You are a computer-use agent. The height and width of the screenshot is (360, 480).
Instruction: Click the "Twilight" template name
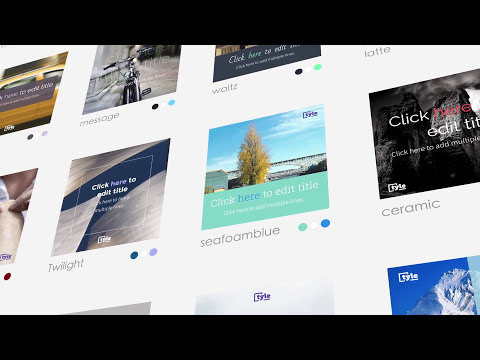tap(66, 265)
